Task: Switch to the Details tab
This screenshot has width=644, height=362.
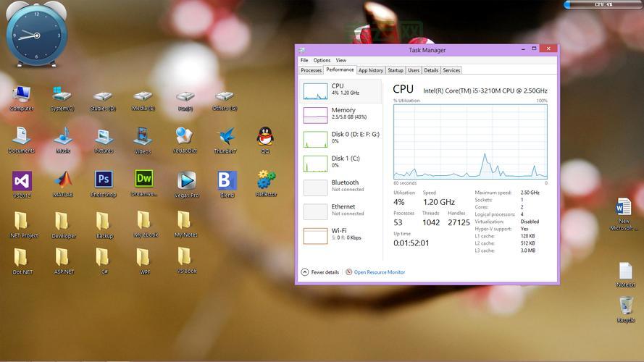Action: point(431,70)
